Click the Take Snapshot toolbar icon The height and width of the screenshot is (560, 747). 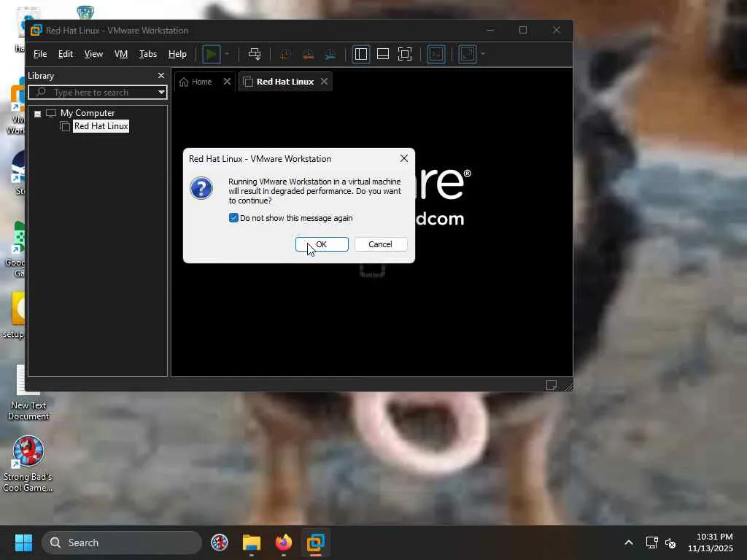(285, 54)
